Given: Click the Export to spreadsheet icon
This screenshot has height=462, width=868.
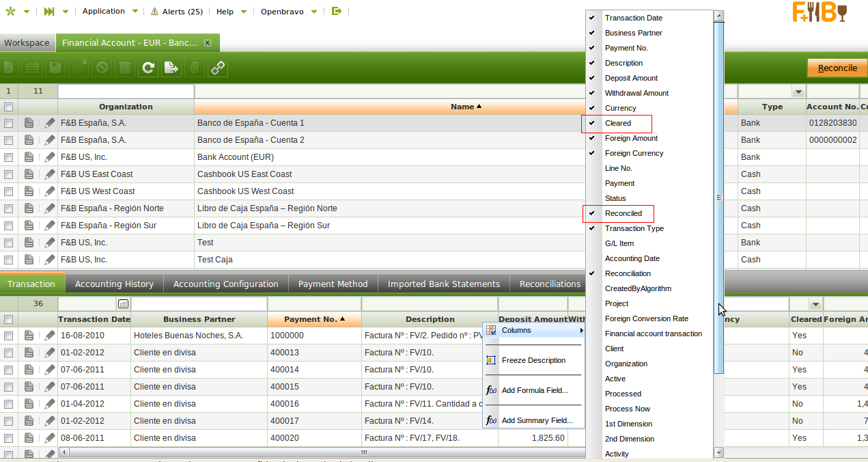Looking at the screenshot, I should (171, 68).
